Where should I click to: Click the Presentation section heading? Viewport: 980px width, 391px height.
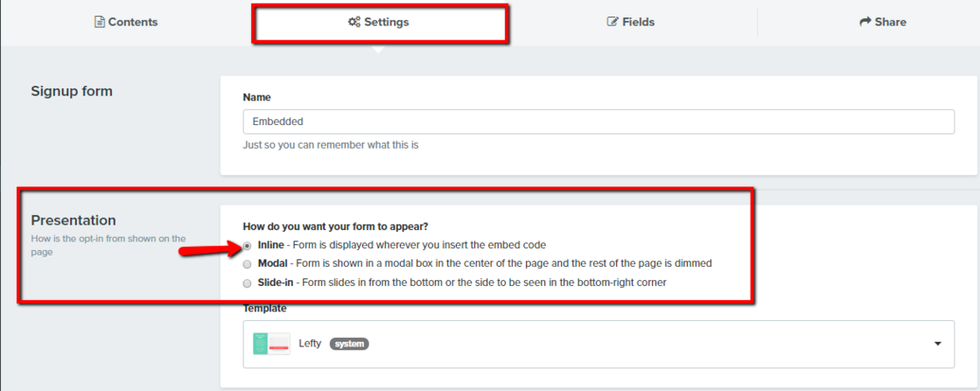tap(73, 220)
